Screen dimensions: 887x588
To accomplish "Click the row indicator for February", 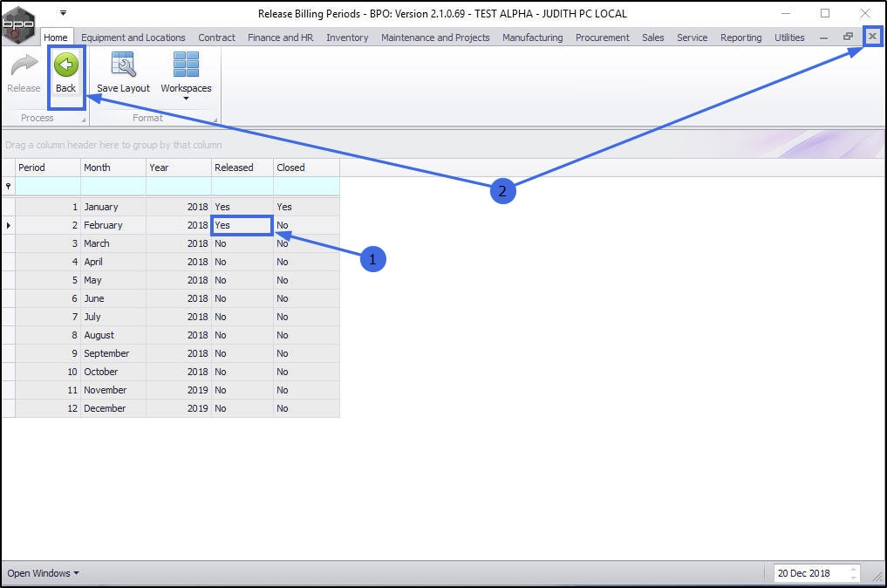I will click(9, 225).
